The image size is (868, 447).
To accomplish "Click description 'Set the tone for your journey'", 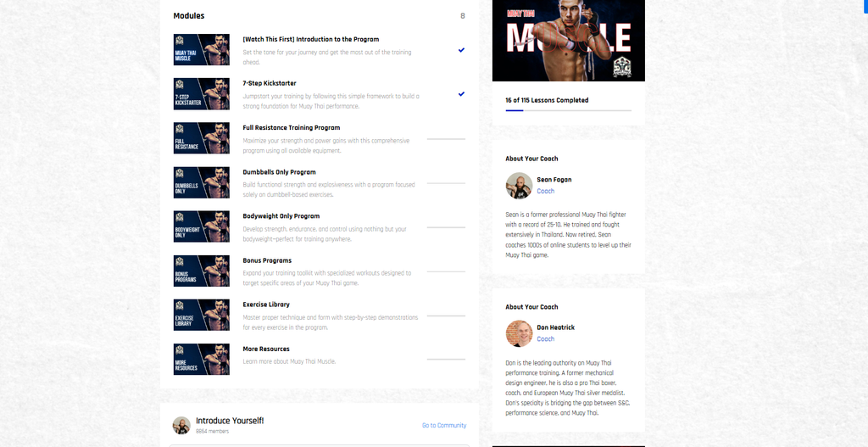I will tap(326, 57).
